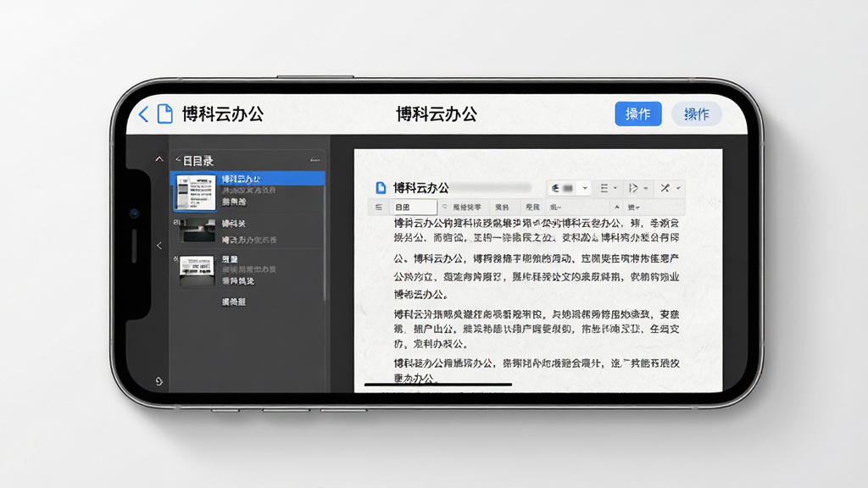This screenshot has height=488, width=868.
Task: Tap the light gray 操作 button
Action: click(x=696, y=114)
